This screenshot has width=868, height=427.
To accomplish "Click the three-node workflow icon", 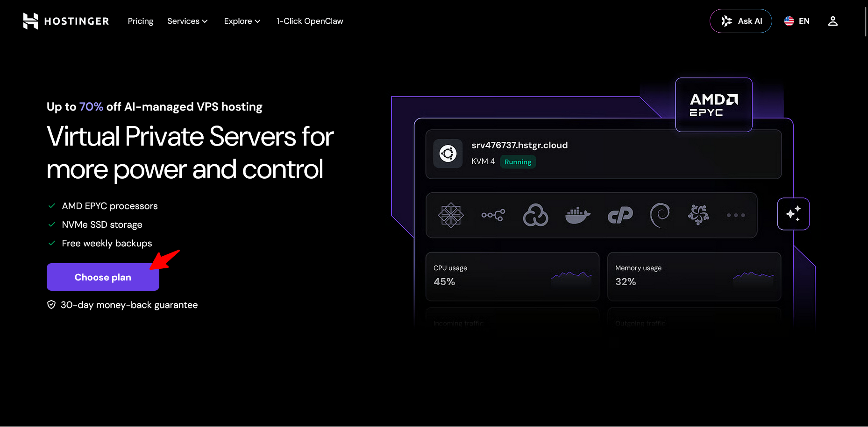I will click(x=493, y=215).
